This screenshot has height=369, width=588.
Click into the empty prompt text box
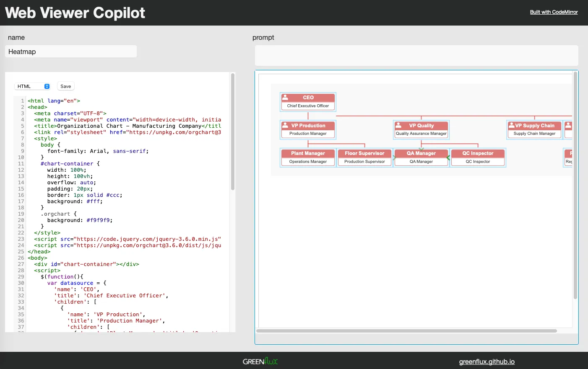click(416, 55)
